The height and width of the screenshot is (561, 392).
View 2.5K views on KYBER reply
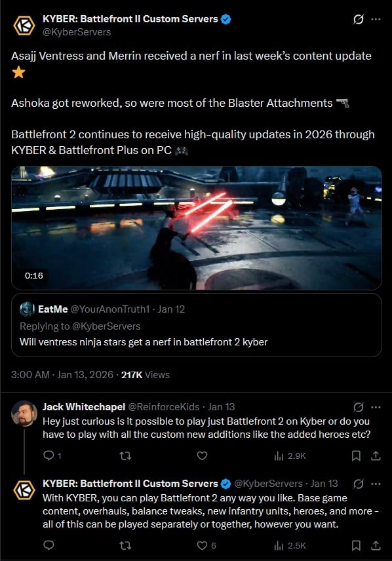tap(290, 545)
